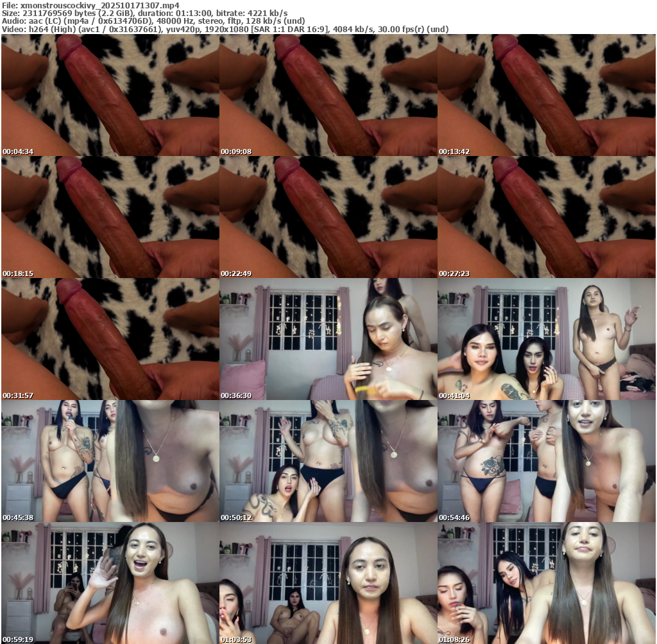The image size is (657, 644).
Task: Choose the thumbnail timestamped 00:54:46
Action: click(x=546, y=461)
